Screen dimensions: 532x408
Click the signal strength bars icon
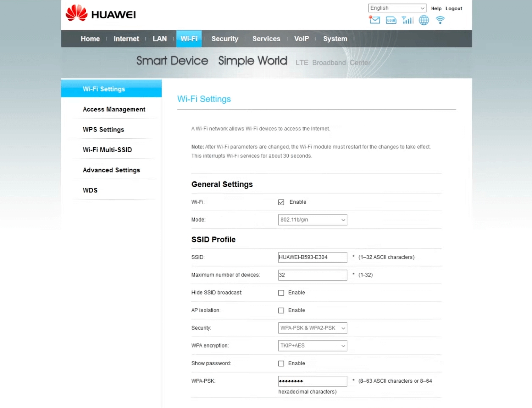tap(407, 20)
